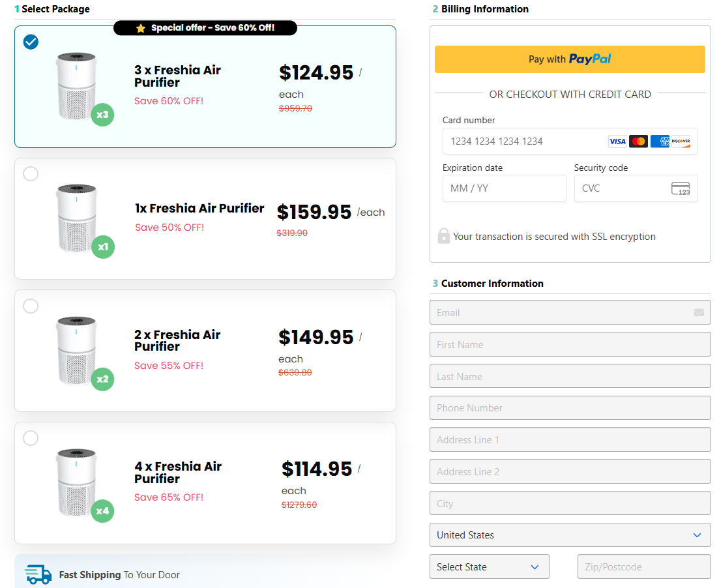Click the Discover card icon
This screenshot has width=719, height=588.
681,141
